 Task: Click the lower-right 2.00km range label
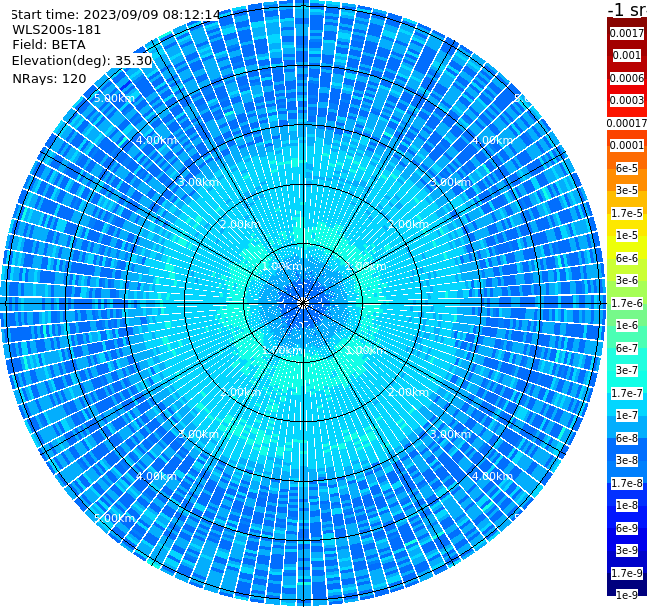(x=408, y=392)
